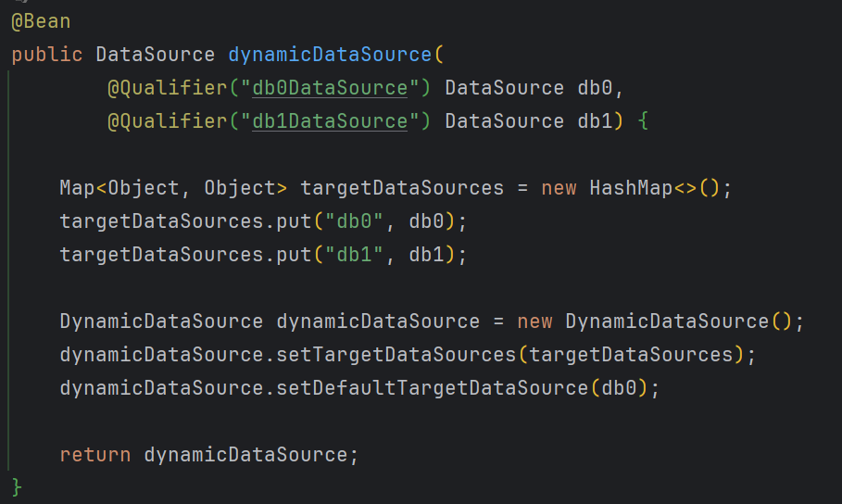The width and height of the screenshot is (842, 504).
Task: Click the DynamicDataSource() constructor call
Action: pos(679,321)
